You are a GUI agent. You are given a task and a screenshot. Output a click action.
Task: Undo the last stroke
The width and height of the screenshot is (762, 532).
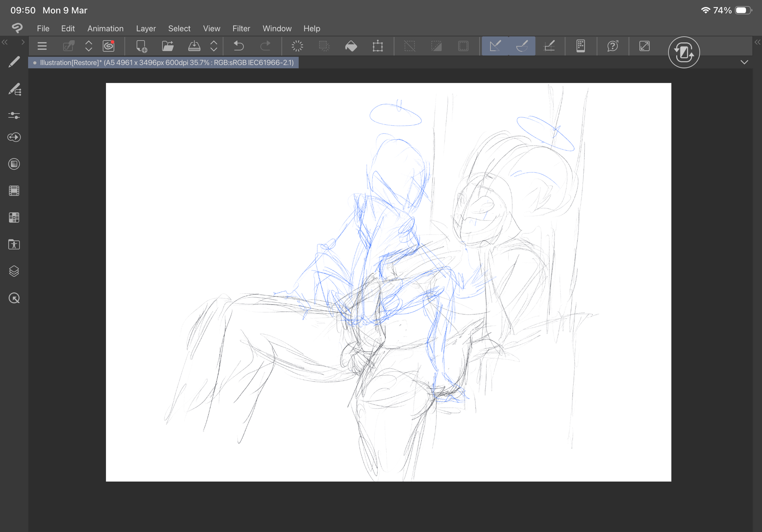tap(239, 46)
